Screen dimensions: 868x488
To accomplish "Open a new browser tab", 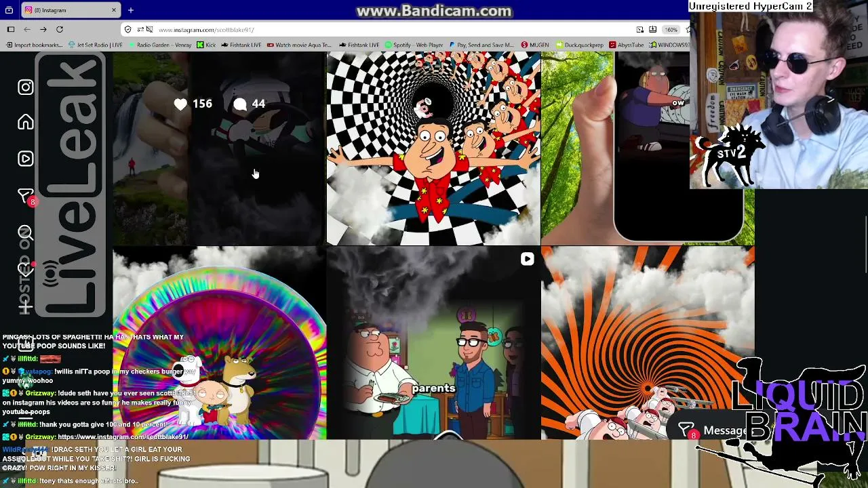I will (x=131, y=10).
